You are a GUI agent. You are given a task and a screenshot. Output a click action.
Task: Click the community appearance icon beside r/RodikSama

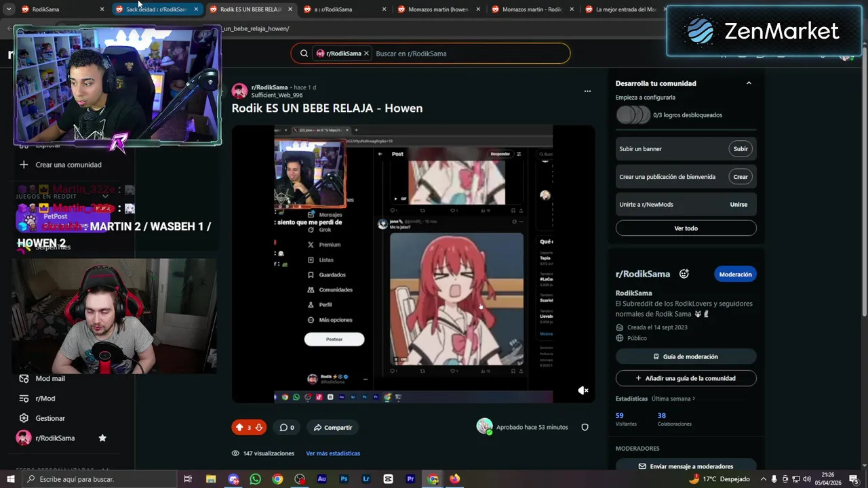click(x=684, y=274)
